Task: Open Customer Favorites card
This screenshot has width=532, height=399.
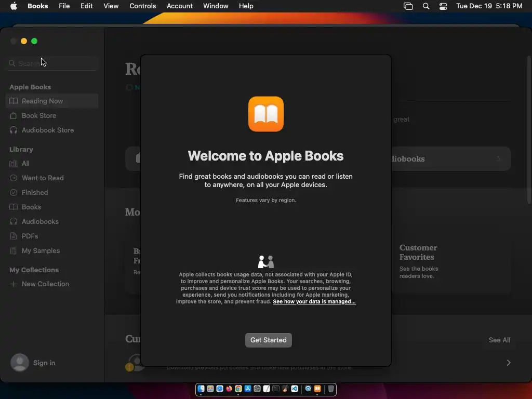Action: pyautogui.click(x=451, y=265)
